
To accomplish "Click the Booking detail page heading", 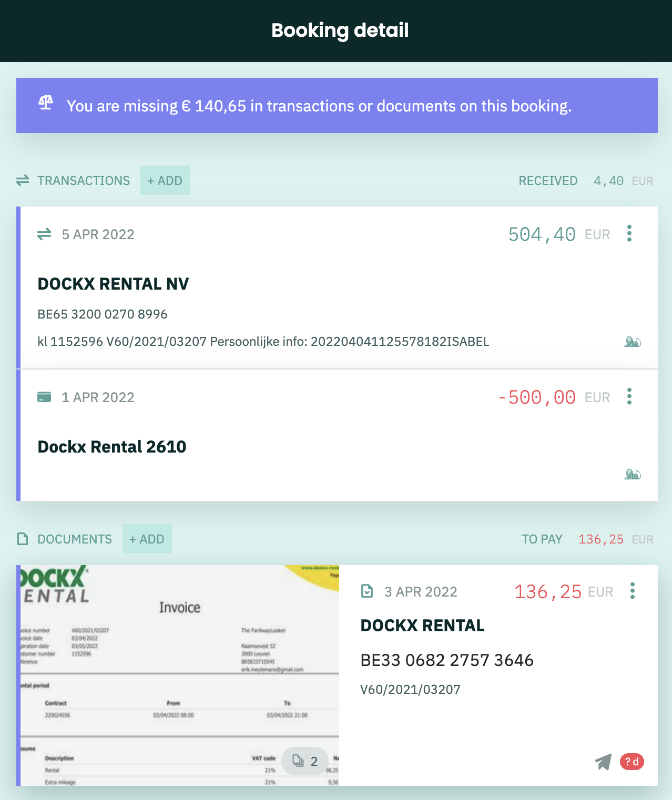I will (x=340, y=30).
